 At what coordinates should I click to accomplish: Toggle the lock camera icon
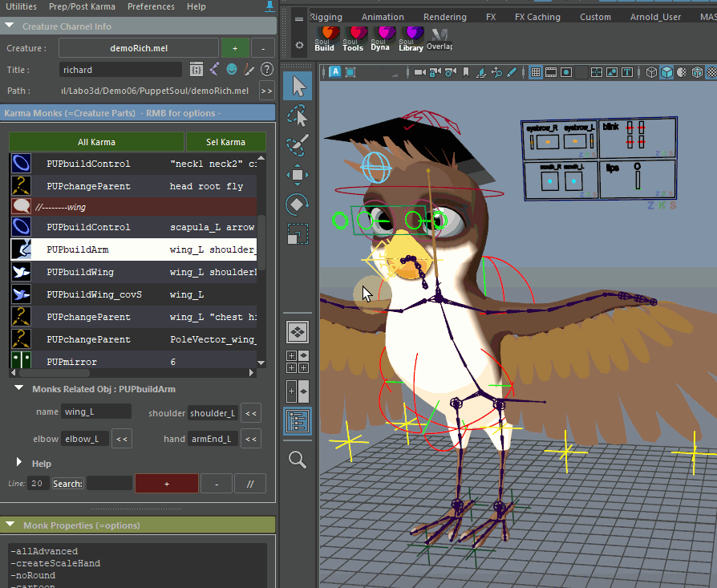[435, 72]
